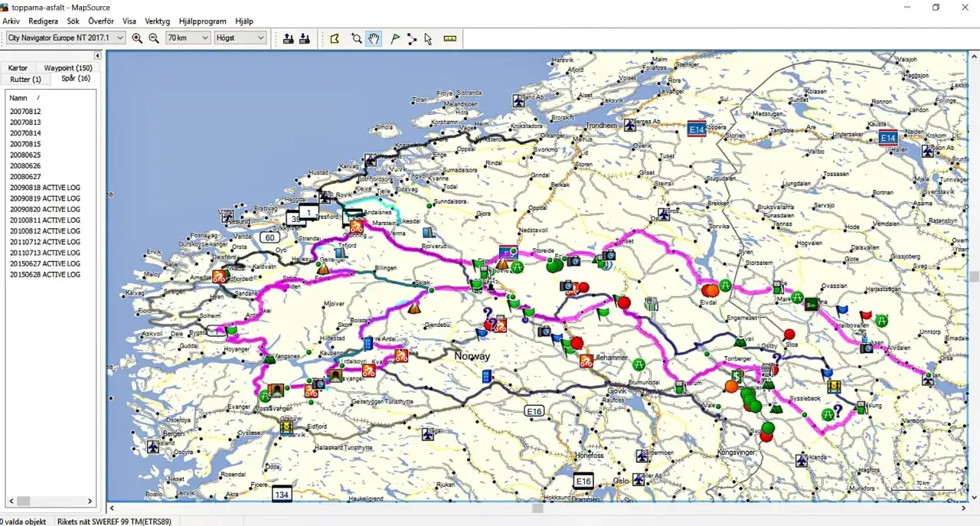Select the arrow selection tool

coord(428,38)
